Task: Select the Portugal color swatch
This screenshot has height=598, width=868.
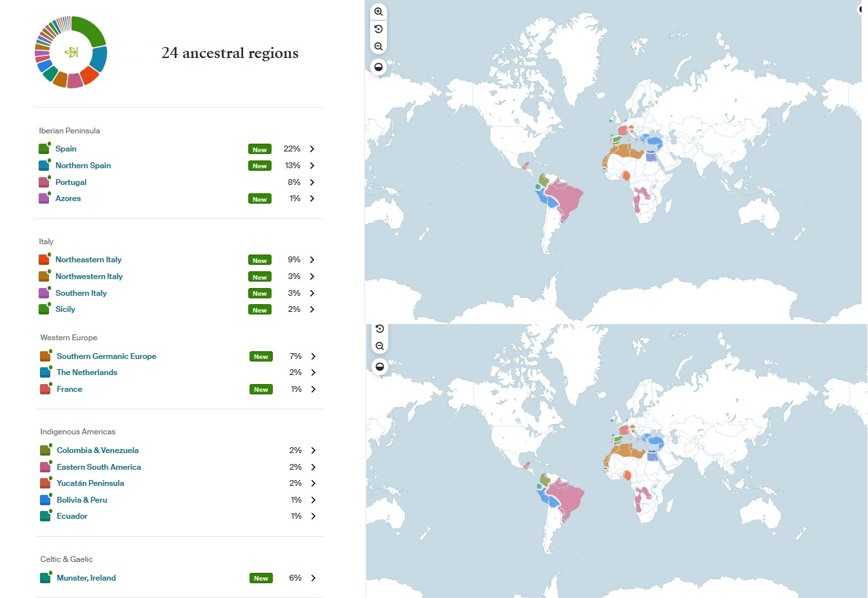Action: click(44, 182)
